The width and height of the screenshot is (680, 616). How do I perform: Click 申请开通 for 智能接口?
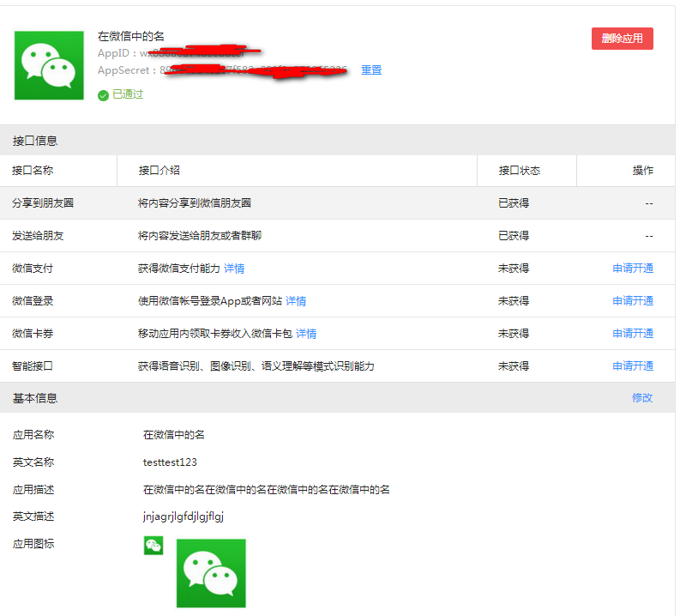633,366
